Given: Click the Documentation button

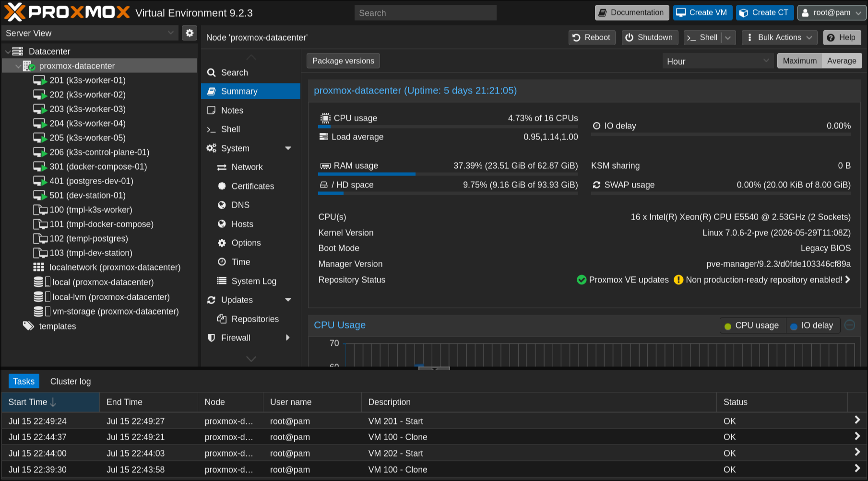Looking at the screenshot, I should (x=632, y=13).
